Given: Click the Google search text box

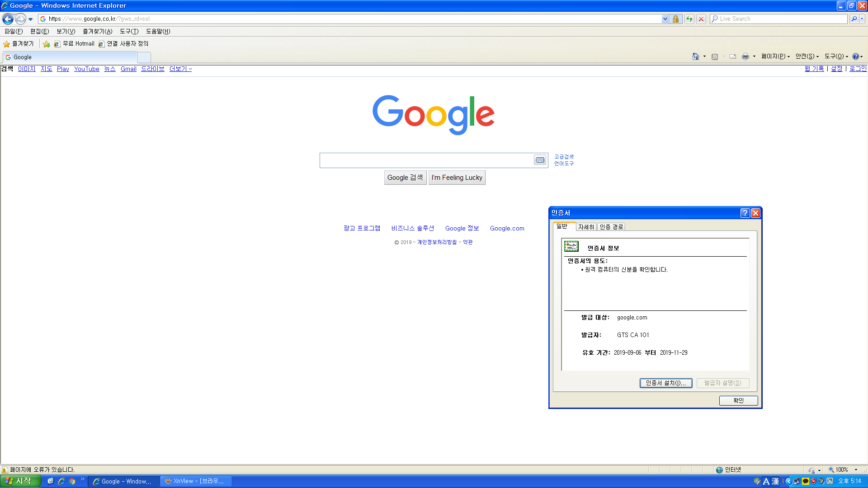Looking at the screenshot, I should (x=426, y=160).
